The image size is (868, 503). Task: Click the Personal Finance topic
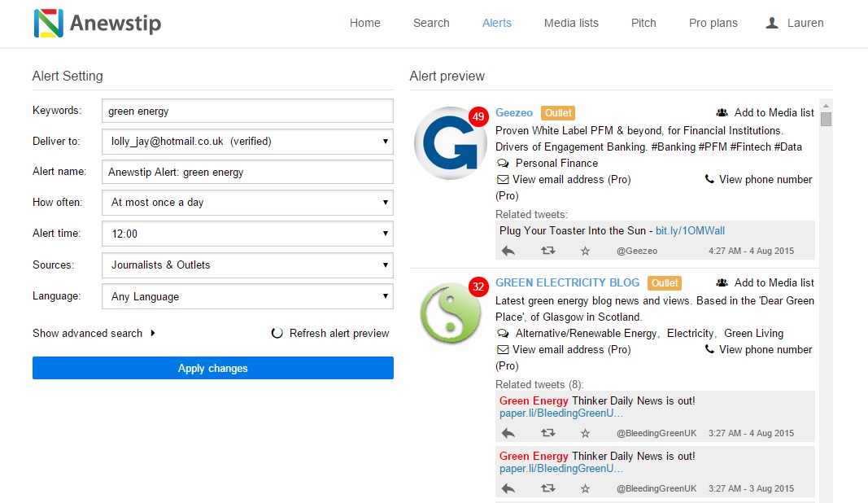click(557, 163)
